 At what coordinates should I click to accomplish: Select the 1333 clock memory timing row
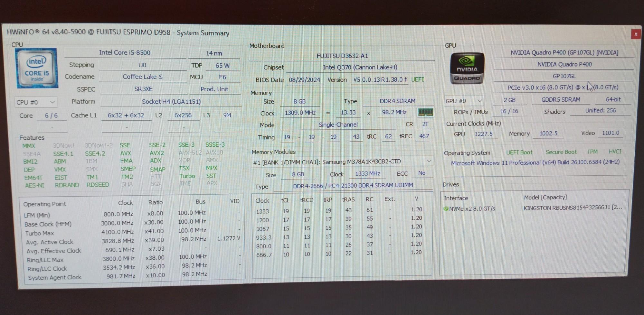(338, 210)
